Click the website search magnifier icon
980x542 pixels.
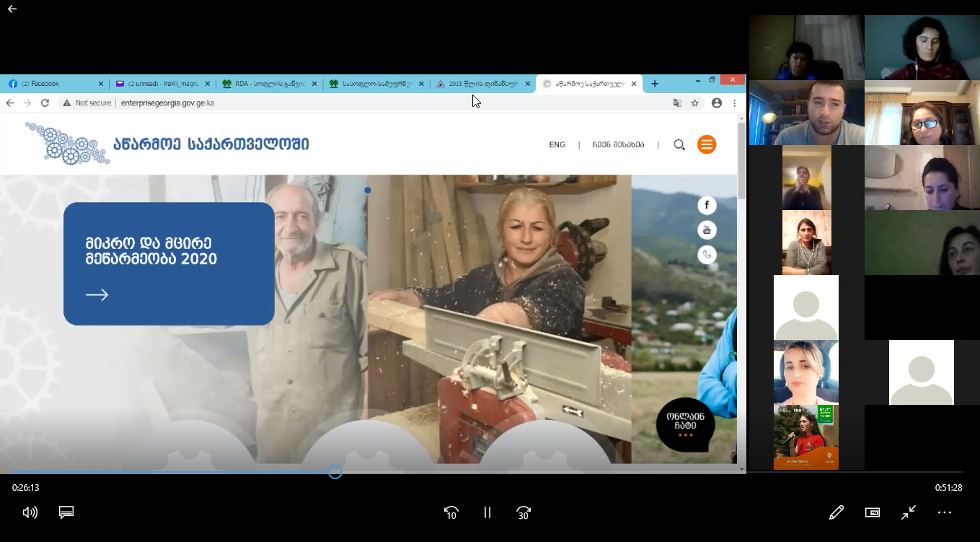tap(679, 145)
